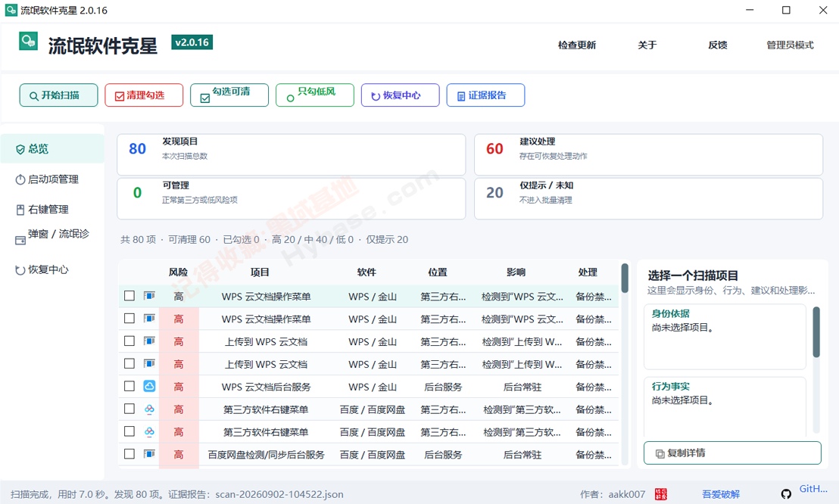This screenshot has width=839, height=504.
Task: Click the v2.0.16 version badge
Action: click(x=192, y=42)
